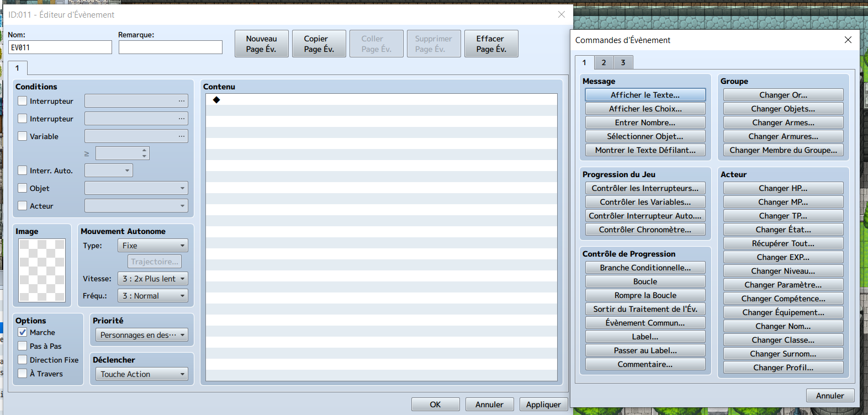868x415 pixels.
Task: Choose Changer Équipement command
Action: [784, 312]
